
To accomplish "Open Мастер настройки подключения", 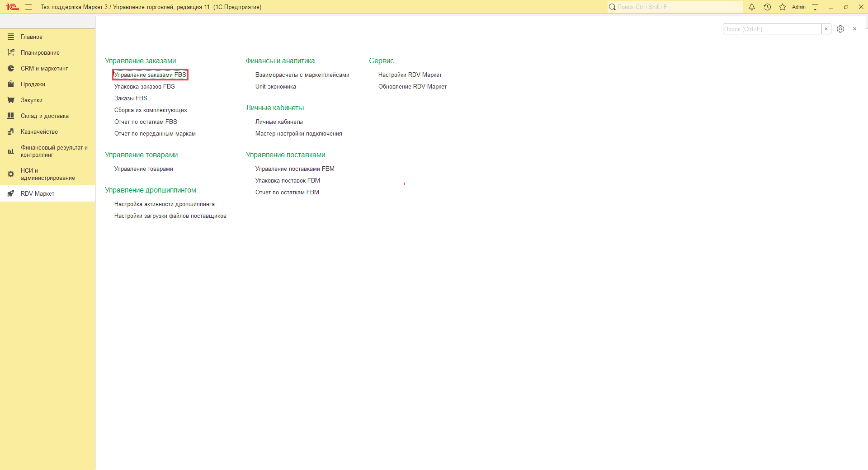I will (299, 134).
